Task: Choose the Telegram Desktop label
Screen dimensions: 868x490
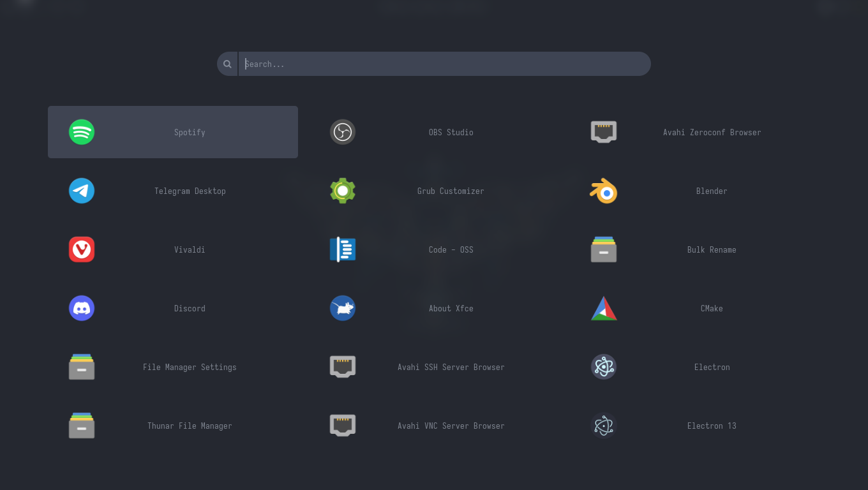Action: click(x=190, y=191)
